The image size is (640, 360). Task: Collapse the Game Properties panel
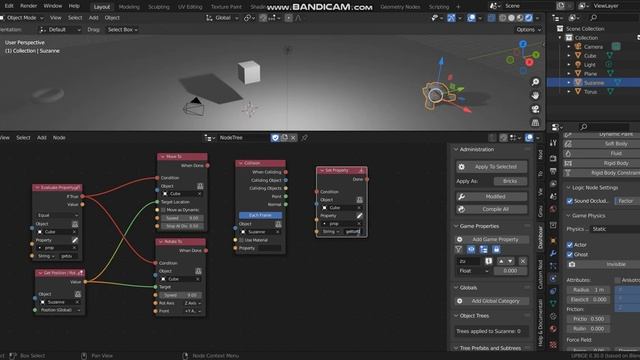(456, 226)
